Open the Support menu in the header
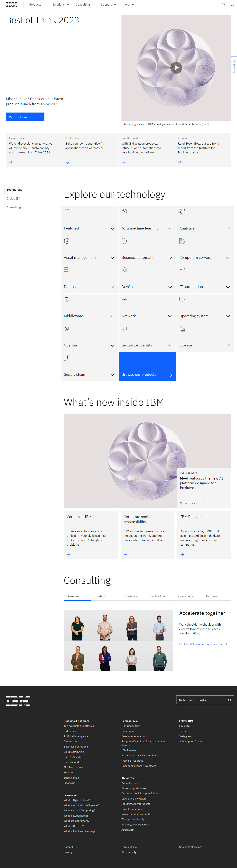The width and height of the screenshot is (237, 868). 108,4
